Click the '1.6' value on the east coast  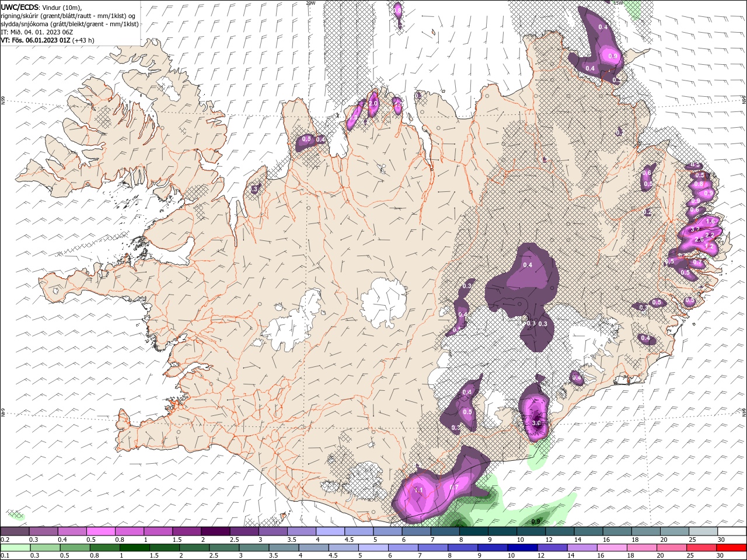710,222
